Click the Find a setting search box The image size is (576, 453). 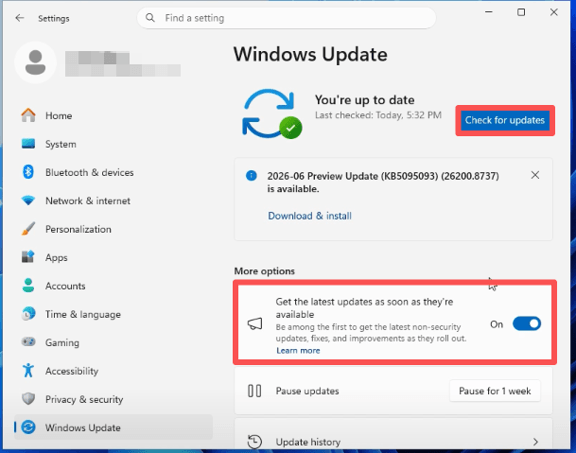[287, 18]
